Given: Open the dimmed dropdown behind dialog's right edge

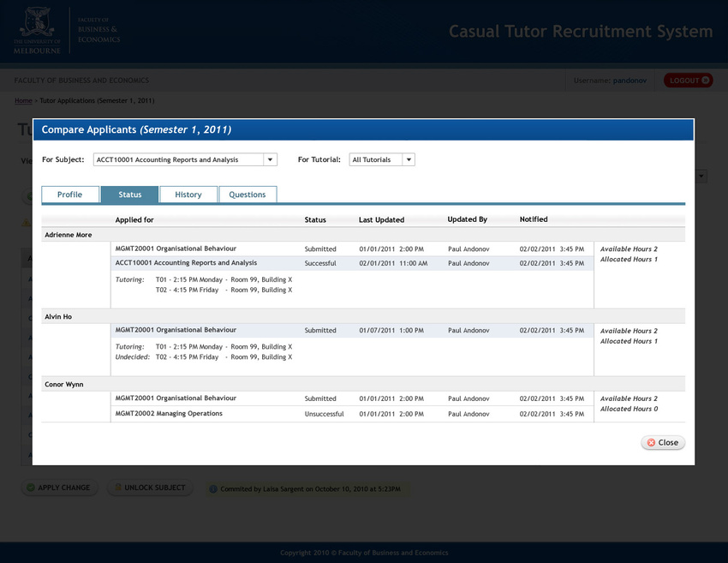Looking at the screenshot, I should pos(701,176).
